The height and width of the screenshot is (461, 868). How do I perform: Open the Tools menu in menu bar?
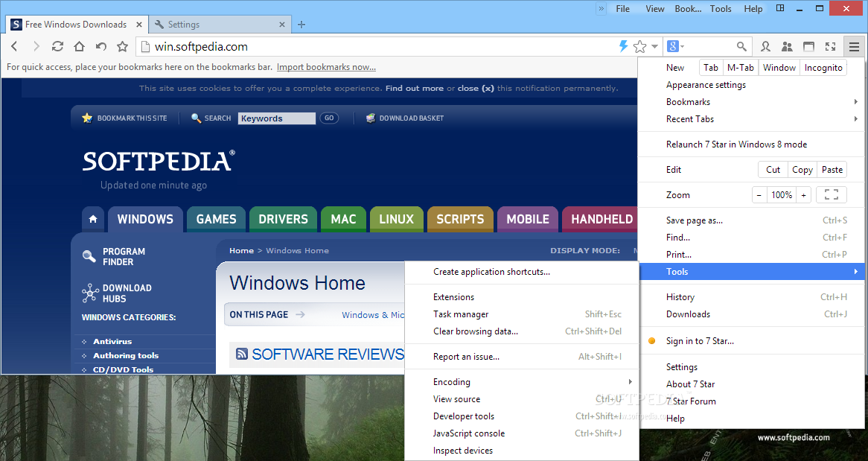coord(721,9)
